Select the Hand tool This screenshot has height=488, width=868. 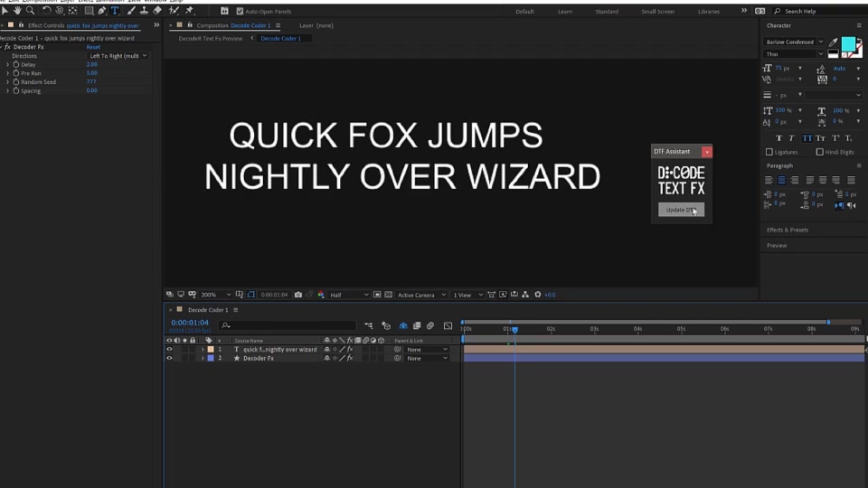pyautogui.click(x=17, y=11)
